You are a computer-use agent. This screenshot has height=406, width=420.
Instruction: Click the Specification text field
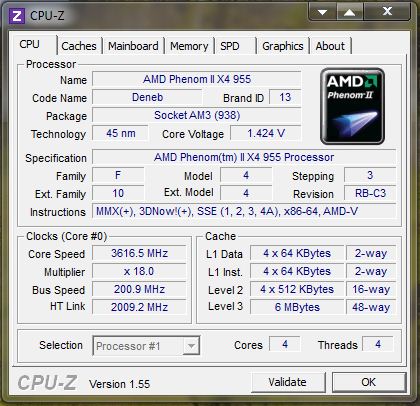(x=244, y=157)
